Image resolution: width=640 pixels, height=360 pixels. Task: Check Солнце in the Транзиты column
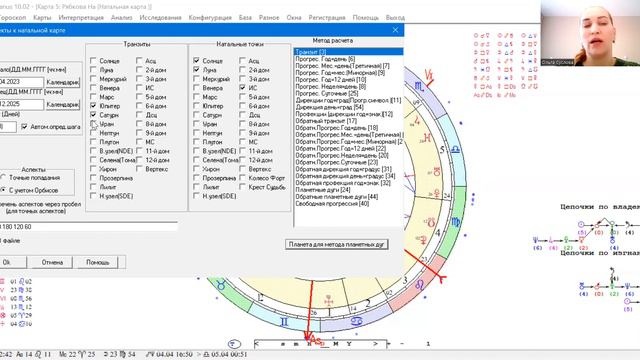pos(93,61)
